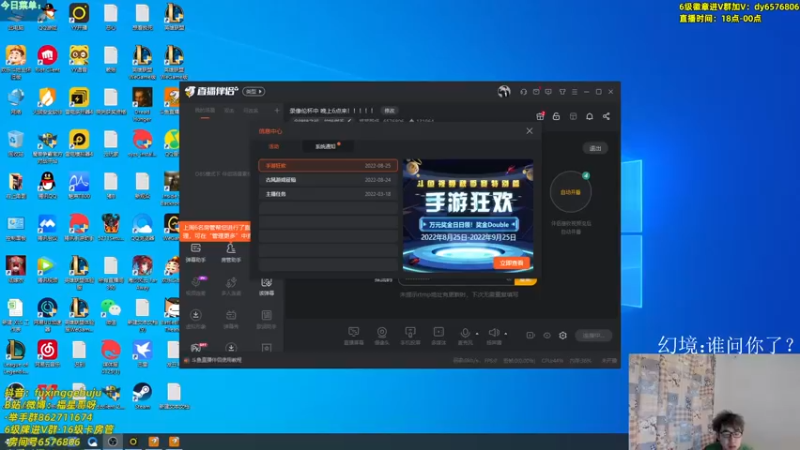Screen dimensions: 800x450
Task: Click the orange room-manager notification tip
Action: (x=216, y=231)
